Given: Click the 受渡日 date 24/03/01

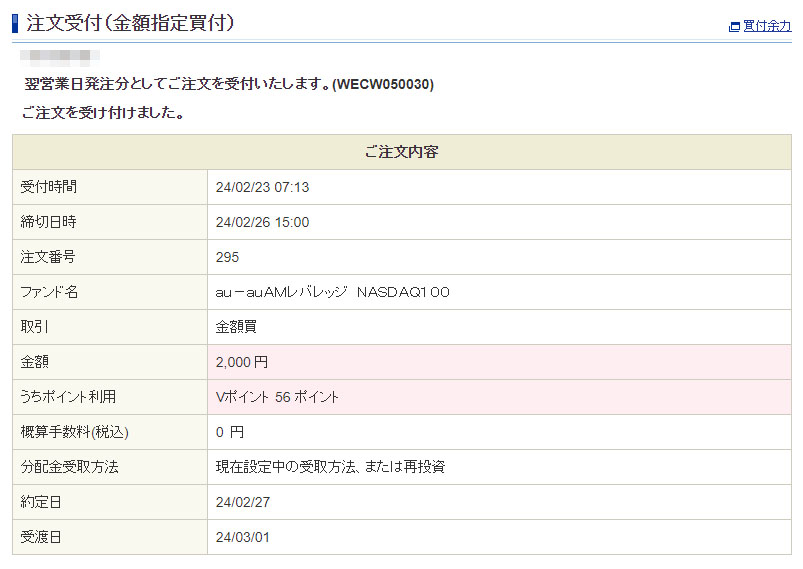Looking at the screenshot, I should (244, 537).
